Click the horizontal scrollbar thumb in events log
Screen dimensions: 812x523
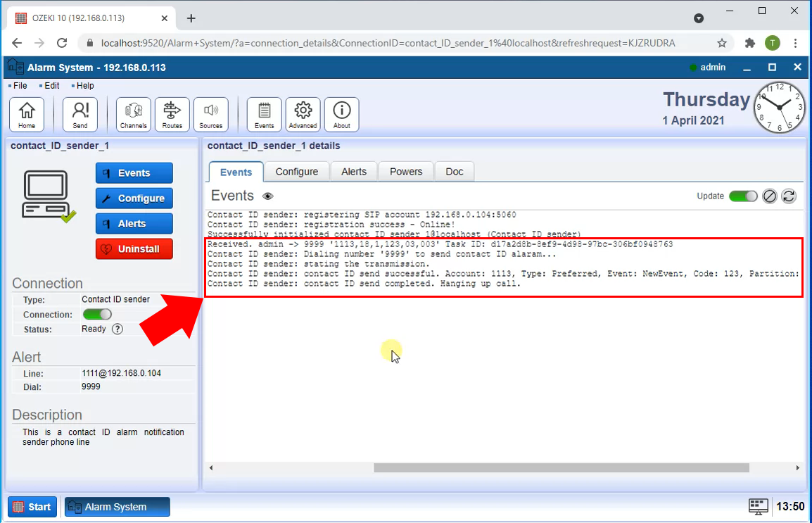[562, 467]
